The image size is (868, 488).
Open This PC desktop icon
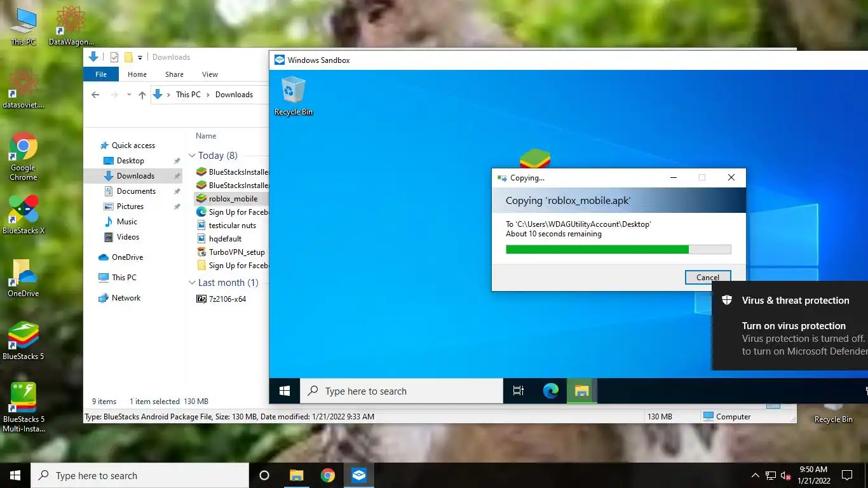(24, 26)
